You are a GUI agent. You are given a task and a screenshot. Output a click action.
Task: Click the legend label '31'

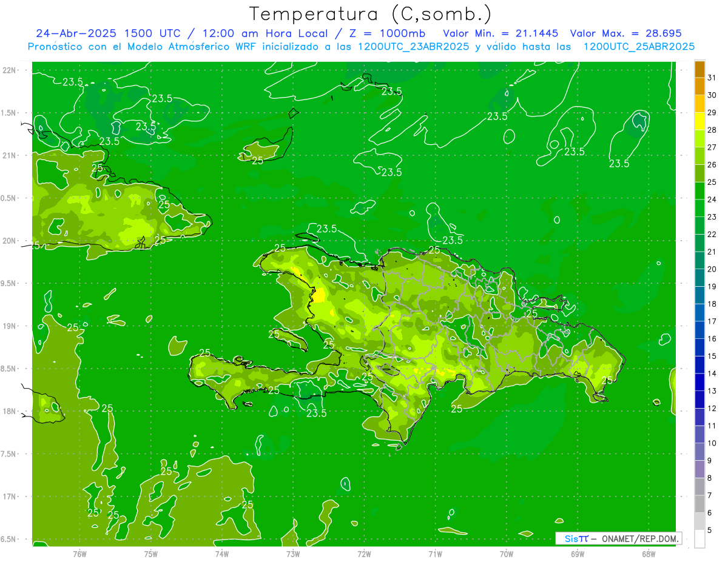pos(712,78)
